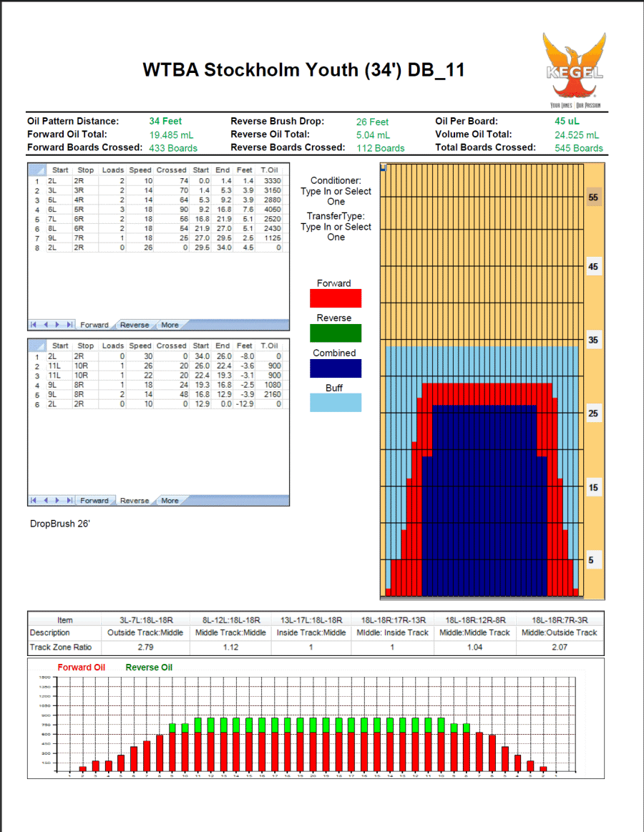Click previous-sheet arrow in upper load table

click(46, 325)
